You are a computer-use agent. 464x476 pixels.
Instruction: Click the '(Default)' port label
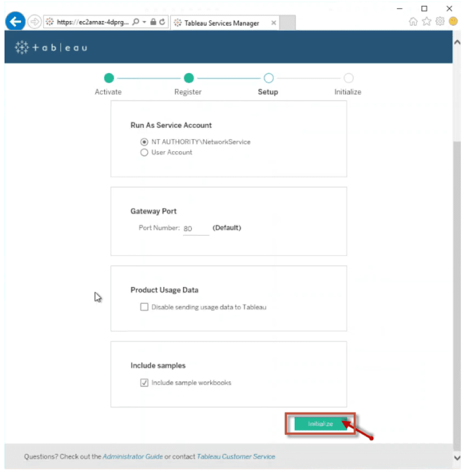click(227, 227)
